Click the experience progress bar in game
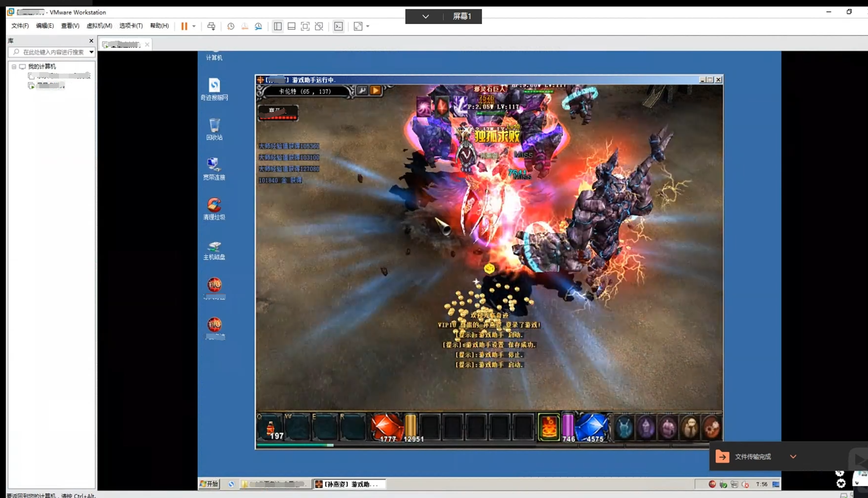868x498 pixels. click(x=488, y=445)
